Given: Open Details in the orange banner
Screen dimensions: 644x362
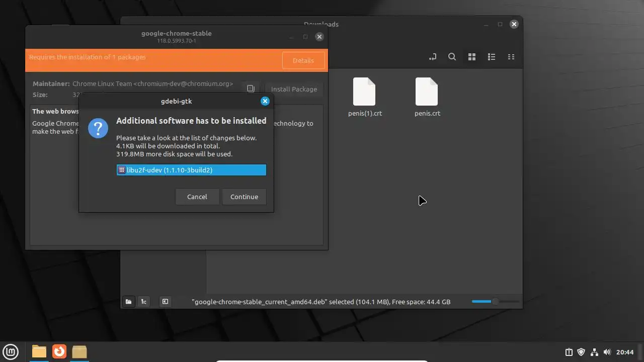Looking at the screenshot, I should click(x=303, y=60).
